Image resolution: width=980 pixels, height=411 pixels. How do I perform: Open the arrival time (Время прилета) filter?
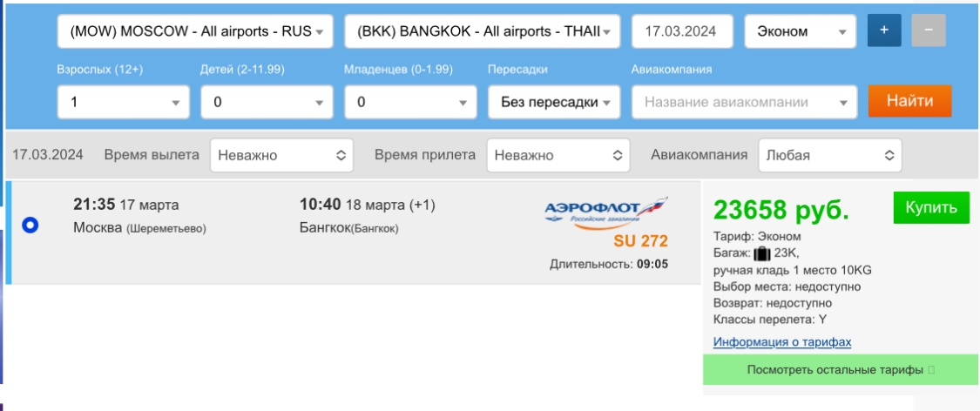click(558, 156)
